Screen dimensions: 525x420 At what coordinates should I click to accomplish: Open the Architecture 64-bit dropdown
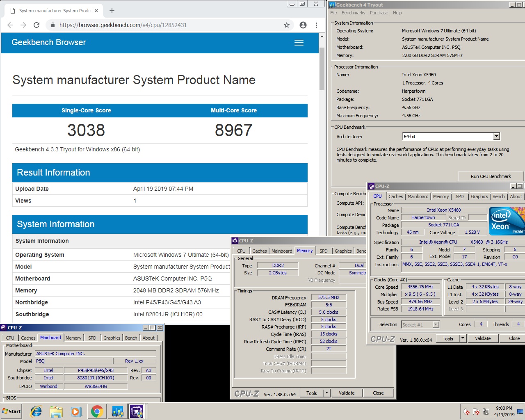coord(497,137)
